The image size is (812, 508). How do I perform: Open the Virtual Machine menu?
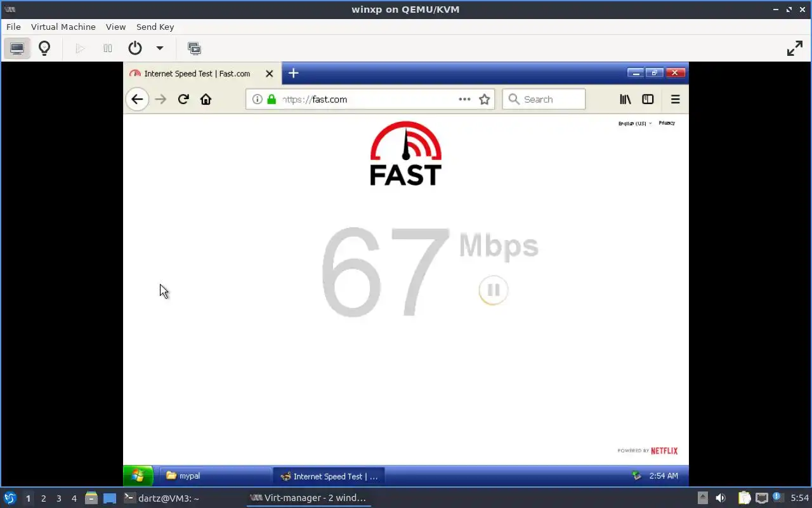pos(63,27)
